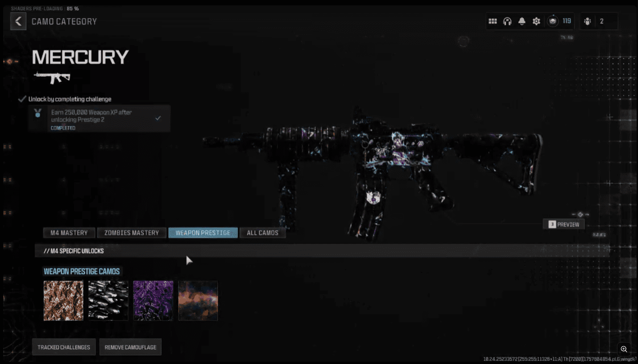The height and width of the screenshot is (364, 638).
Task: Click Remove Camouflage button
Action: pyautogui.click(x=130, y=347)
